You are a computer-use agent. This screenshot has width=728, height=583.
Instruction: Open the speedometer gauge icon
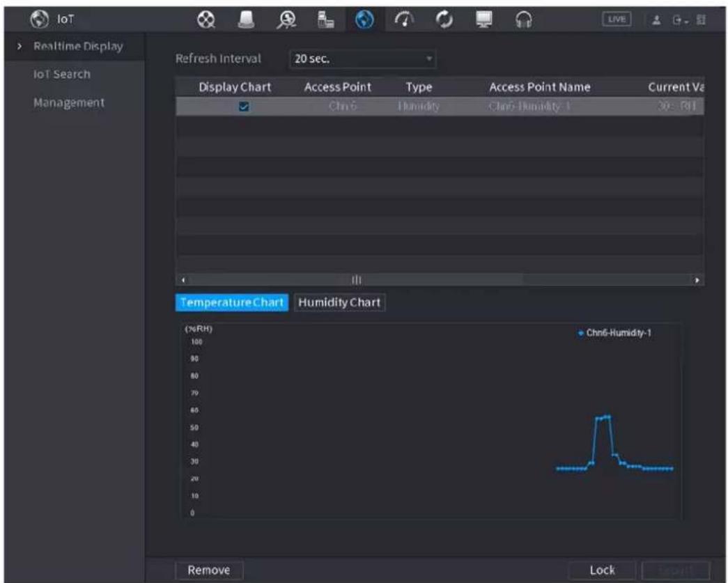point(404,20)
